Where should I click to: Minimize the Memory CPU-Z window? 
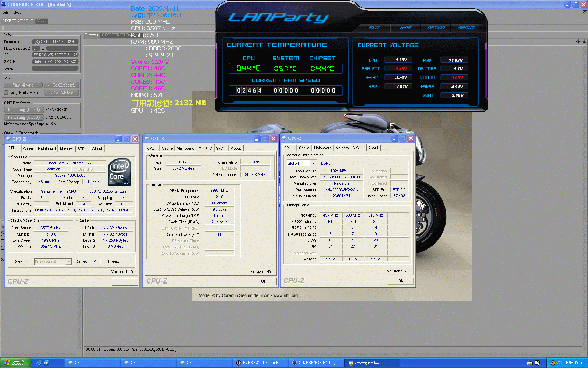click(257, 138)
